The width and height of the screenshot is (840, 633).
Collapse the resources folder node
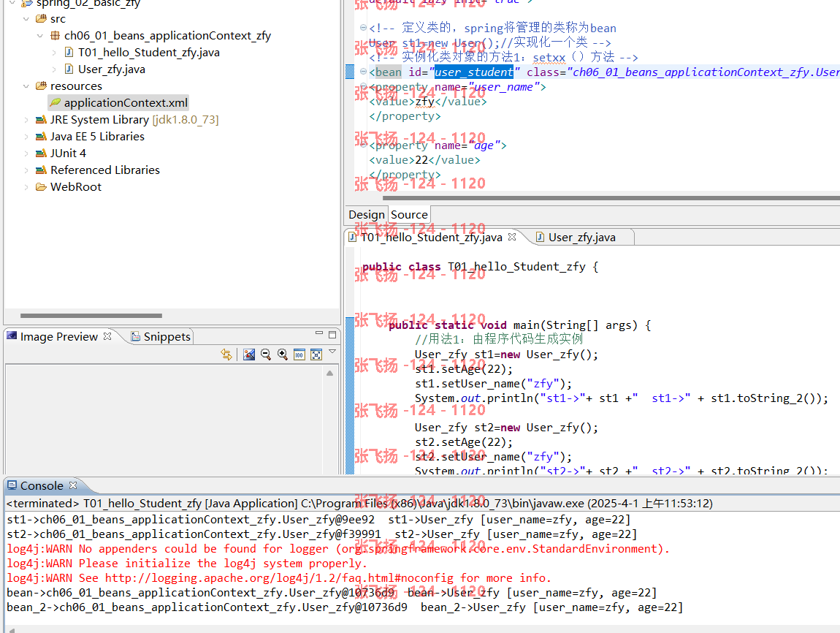pos(26,86)
